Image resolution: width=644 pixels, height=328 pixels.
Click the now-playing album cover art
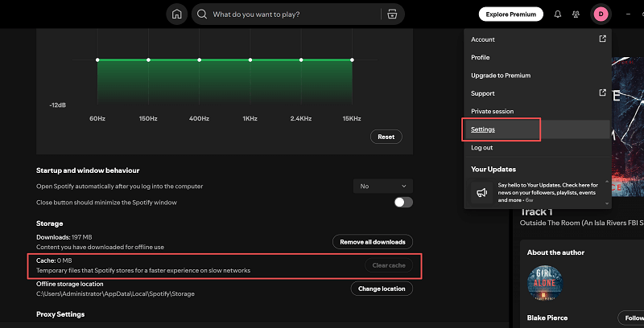tap(628, 129)
